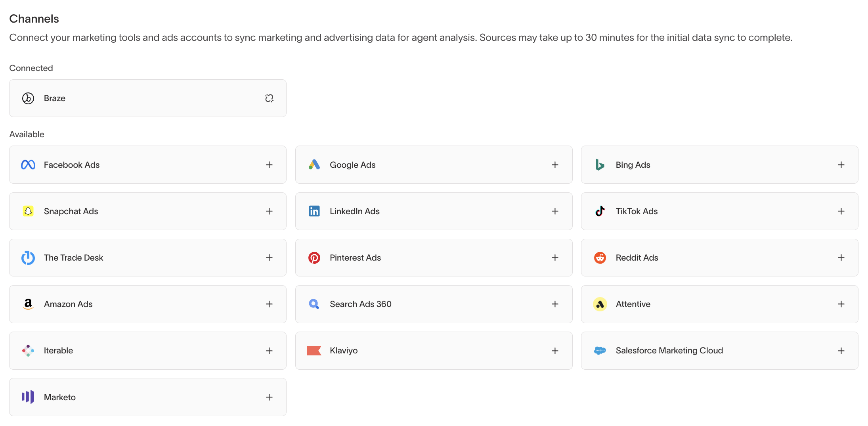Image resolution: width=868 pixels, height=426 pixels.
Task: Add Snapchat Ads with its plus icon
Action: click(269, 211)
